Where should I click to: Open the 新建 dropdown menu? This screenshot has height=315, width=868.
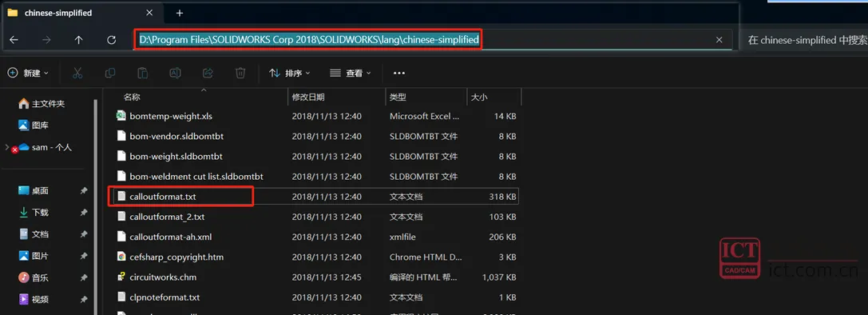pyautogui.click(x=28, y=73)
